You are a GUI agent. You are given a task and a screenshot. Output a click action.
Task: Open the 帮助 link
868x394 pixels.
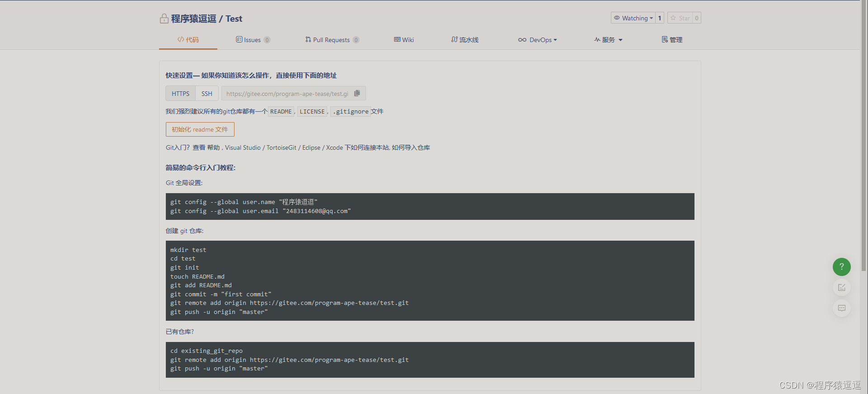[213, 147]
